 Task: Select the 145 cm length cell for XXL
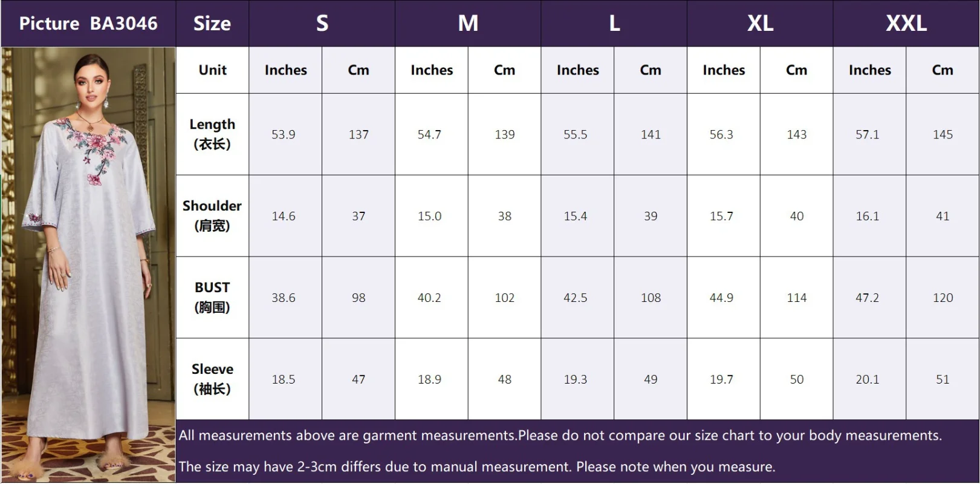click(x=943, y=134)
